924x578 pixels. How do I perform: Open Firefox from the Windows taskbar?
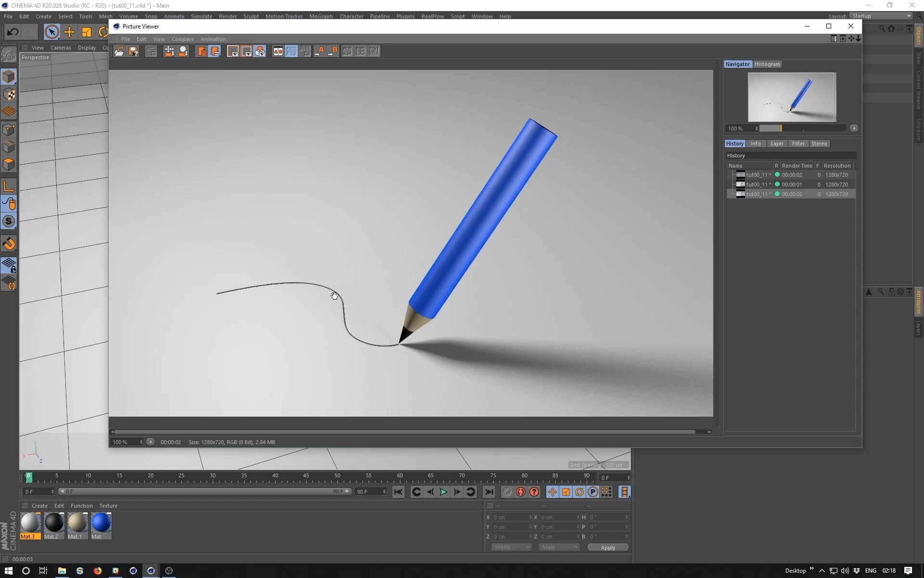click(98, 571)
